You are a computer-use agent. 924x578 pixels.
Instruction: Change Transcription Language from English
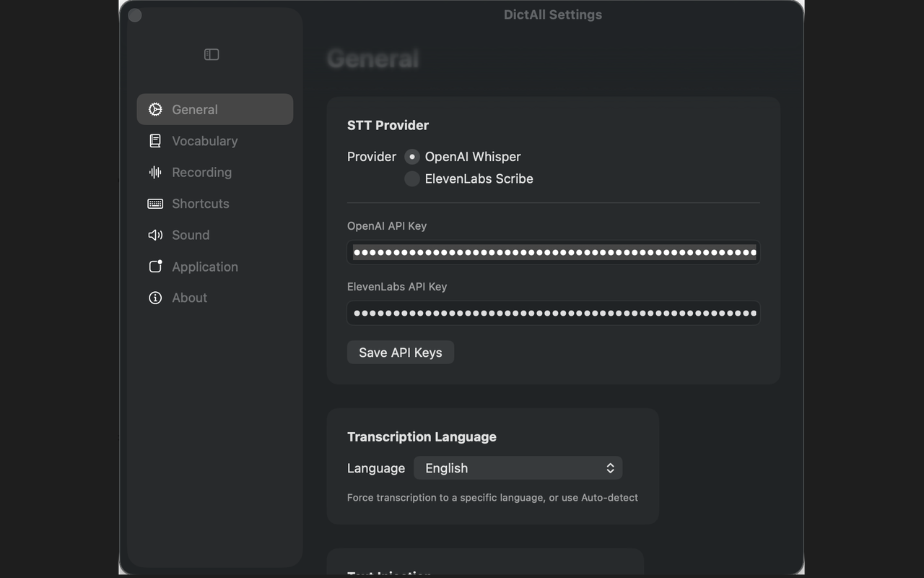click(x=518, y=467)
